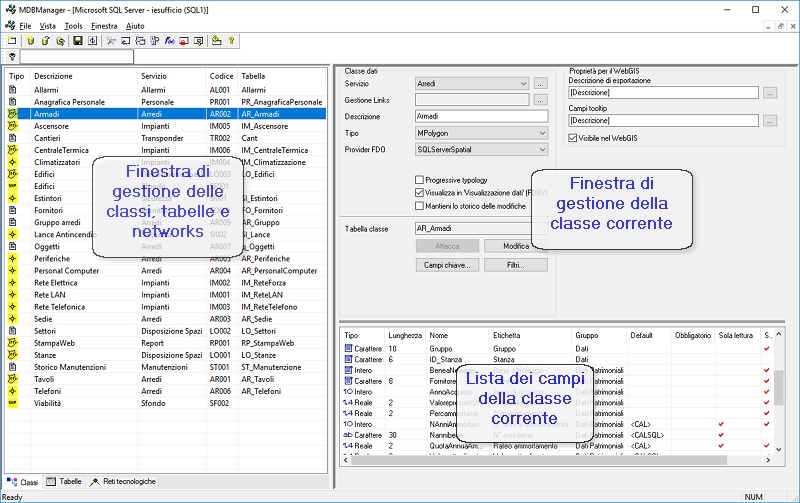Image resolution: width=800 pixels, height=503 pixels.
Task: Click the Campi chiave... button
Action: point(446,265)
